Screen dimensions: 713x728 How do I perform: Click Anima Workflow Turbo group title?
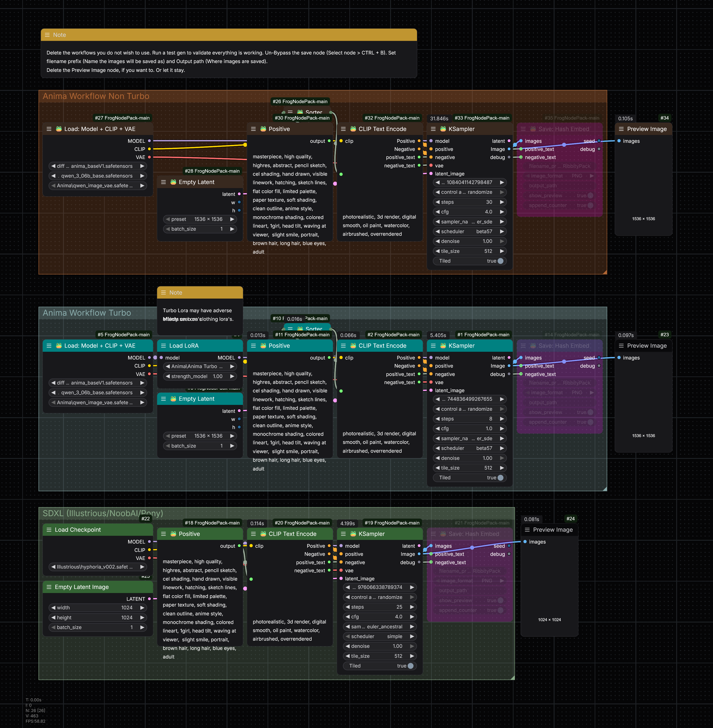[87, 313]
